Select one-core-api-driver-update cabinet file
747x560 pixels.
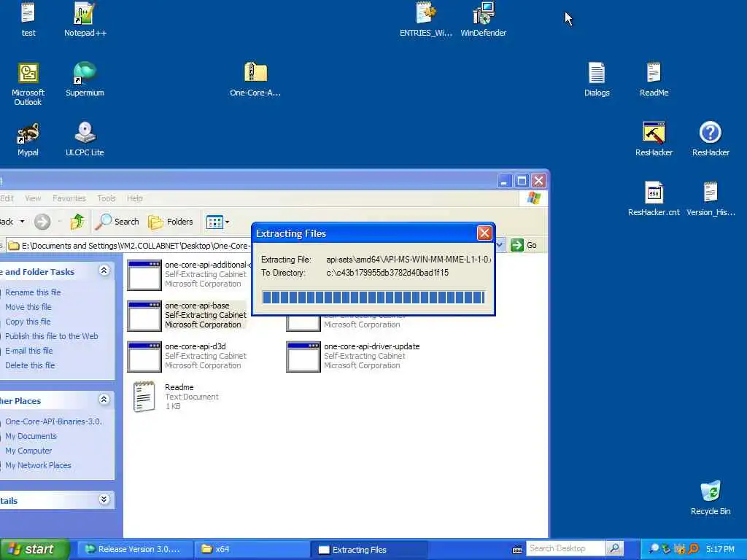pyautogui.click(x=352, y=356)
